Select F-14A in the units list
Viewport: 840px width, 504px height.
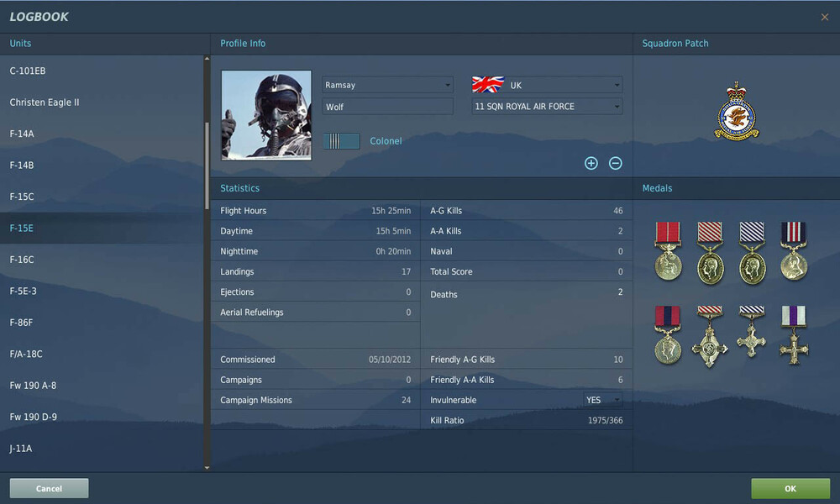pos(102,134)
